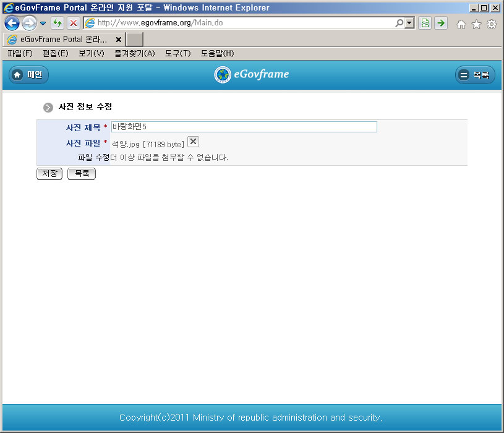Click the 사진 제목 text field
The width and height of the screenshot is (504, 433).
[244, 127]
